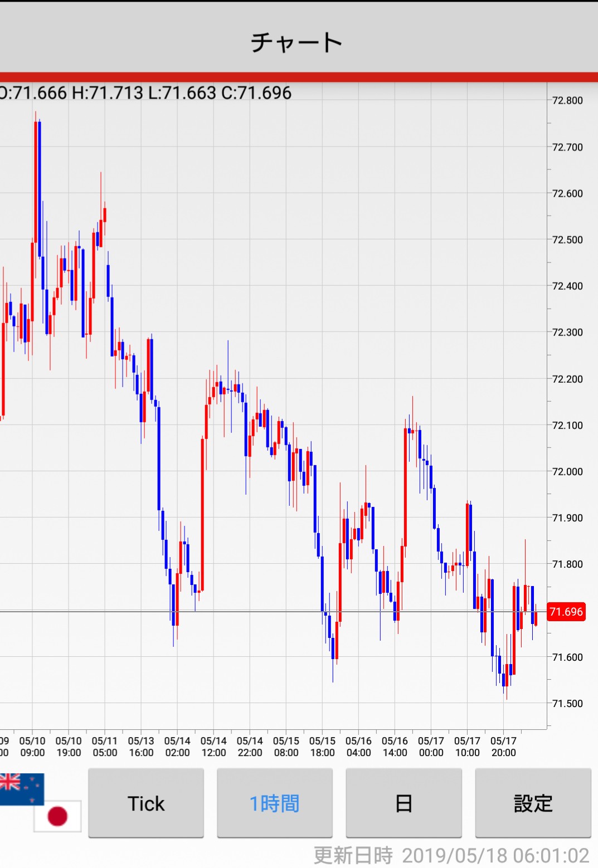Tap the 72.800 price axis label
This screenshot has width=598, height=868.
[567, 101]
